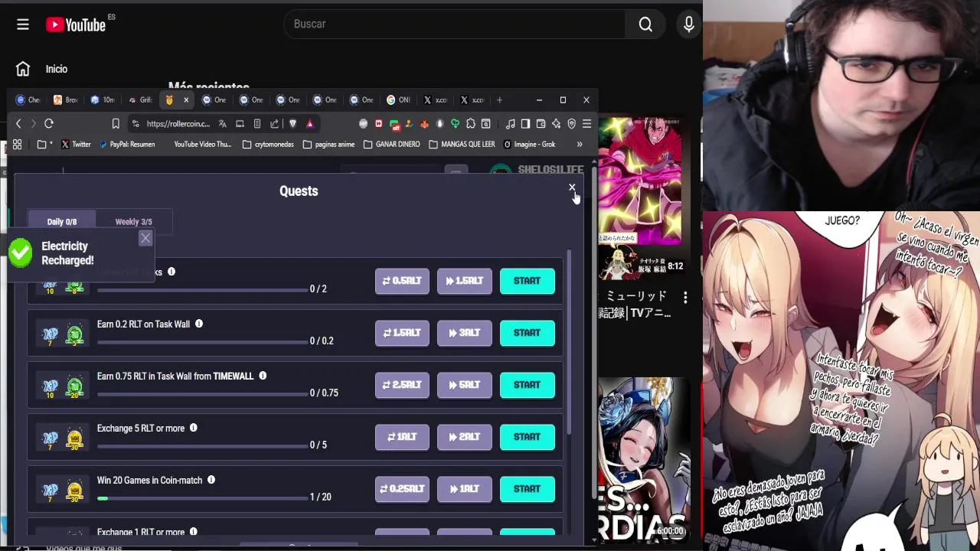Start the Win 20 Games quest
The width and height of the screenshot is (980, 551).
pos(527,489)
